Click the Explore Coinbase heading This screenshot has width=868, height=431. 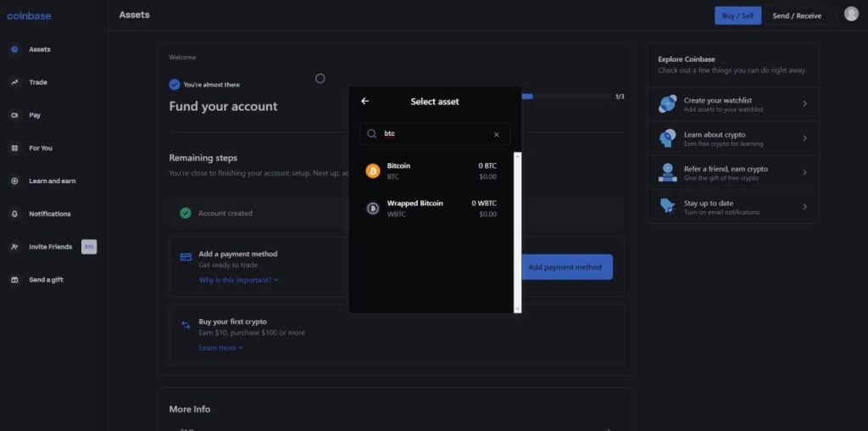[x=687, y=59]
